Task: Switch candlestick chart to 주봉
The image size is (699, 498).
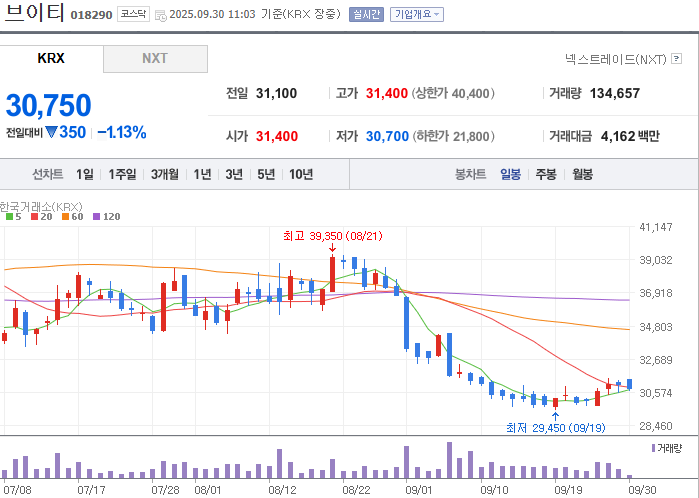Action: click(x=546, y=174)
